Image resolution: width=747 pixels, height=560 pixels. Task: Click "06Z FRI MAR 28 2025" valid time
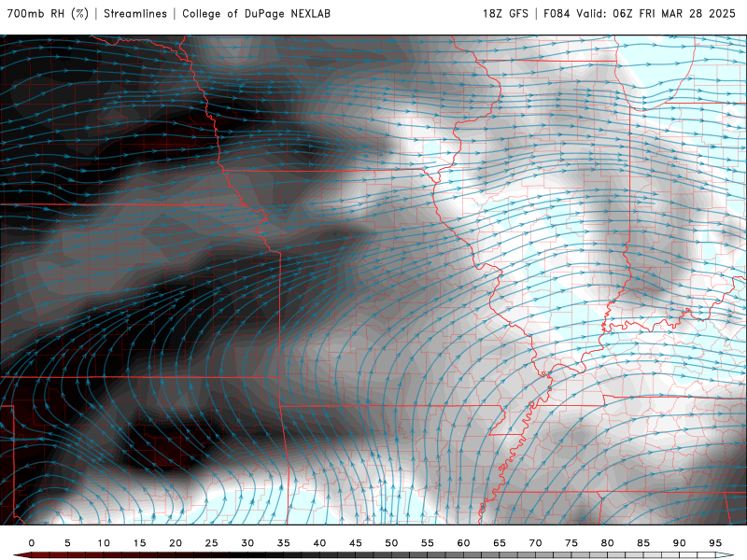(x=674, y=14)
